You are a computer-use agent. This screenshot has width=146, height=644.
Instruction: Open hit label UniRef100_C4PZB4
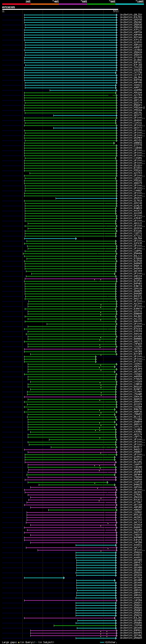click(131, 600)
